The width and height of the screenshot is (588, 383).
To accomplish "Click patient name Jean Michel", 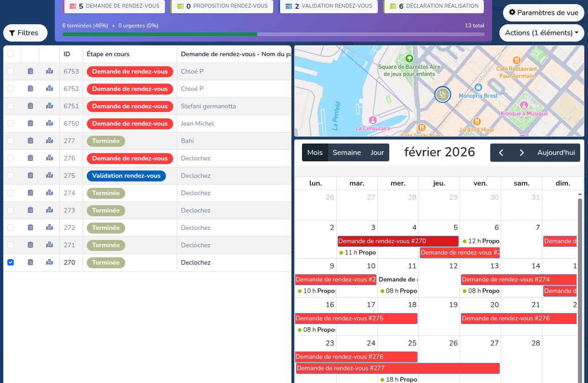I will pyautogui.click(x=197, y=123).
